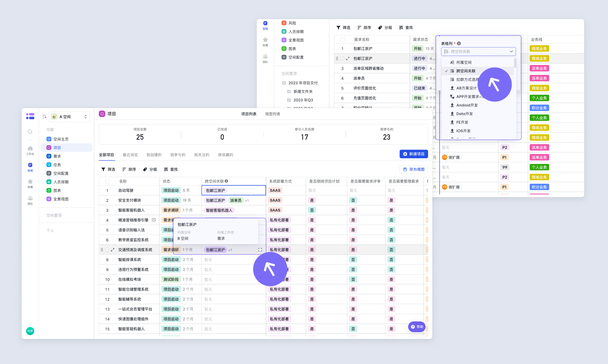Grab the drag handle of row 交通预测及调度系统

pos(102,250)
